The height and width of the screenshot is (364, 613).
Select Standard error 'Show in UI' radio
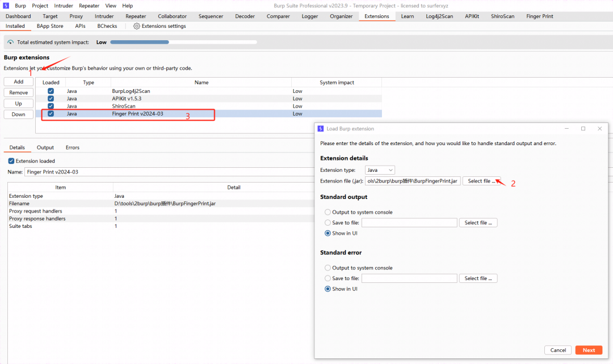[328, 289]
